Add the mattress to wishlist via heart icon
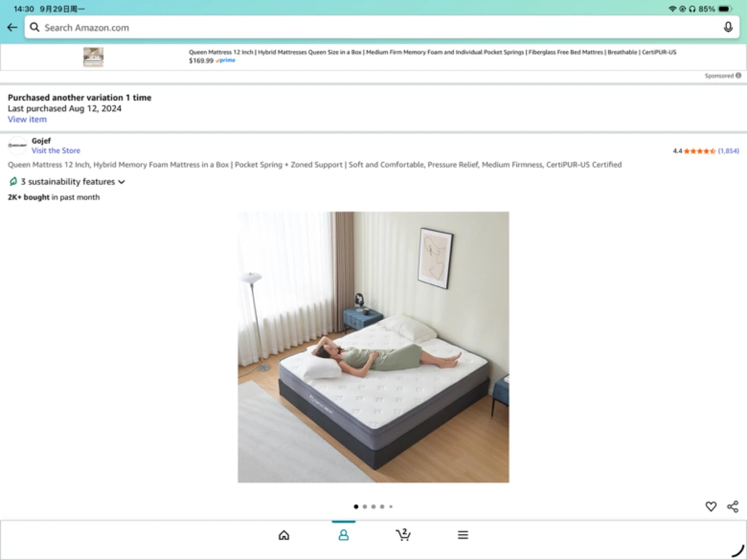 tap(711, 507)
